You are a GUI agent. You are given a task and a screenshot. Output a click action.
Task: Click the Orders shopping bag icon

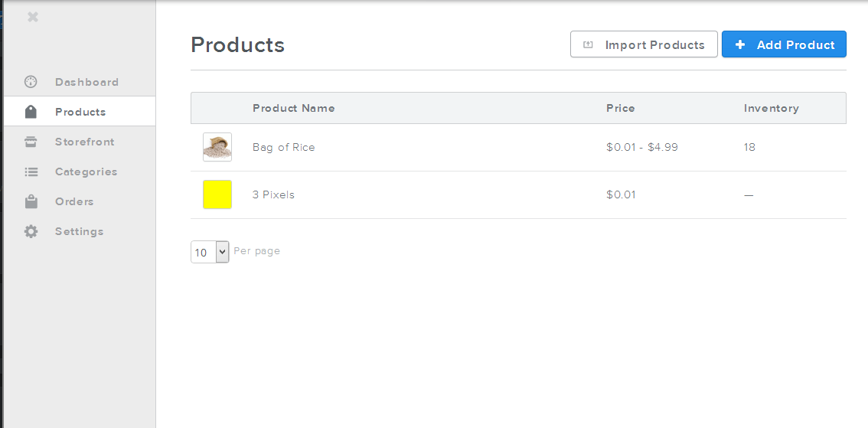click(x=31, y=201)
